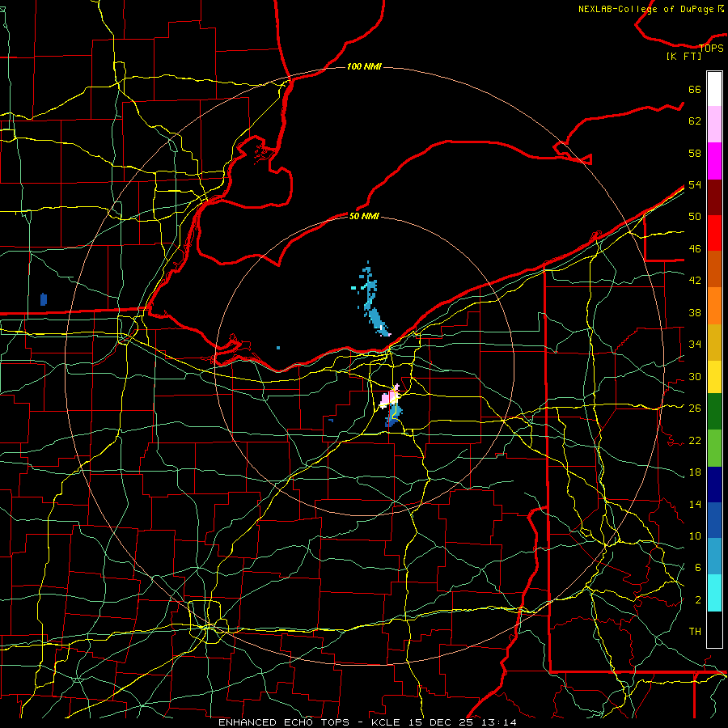Click the medium blue swatch between 14 and 10
This screenshot has width=728, height=728.
(x=714, y=520)
